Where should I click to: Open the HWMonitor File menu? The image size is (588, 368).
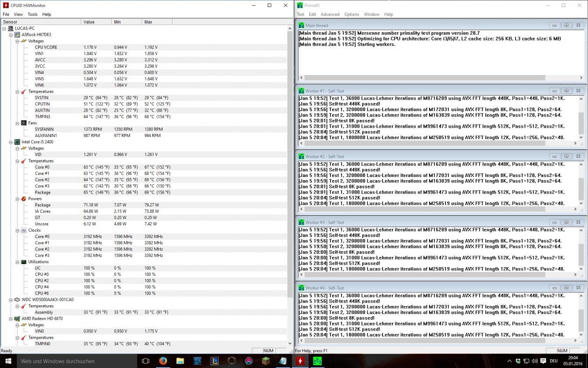click(x=6, y=14)
